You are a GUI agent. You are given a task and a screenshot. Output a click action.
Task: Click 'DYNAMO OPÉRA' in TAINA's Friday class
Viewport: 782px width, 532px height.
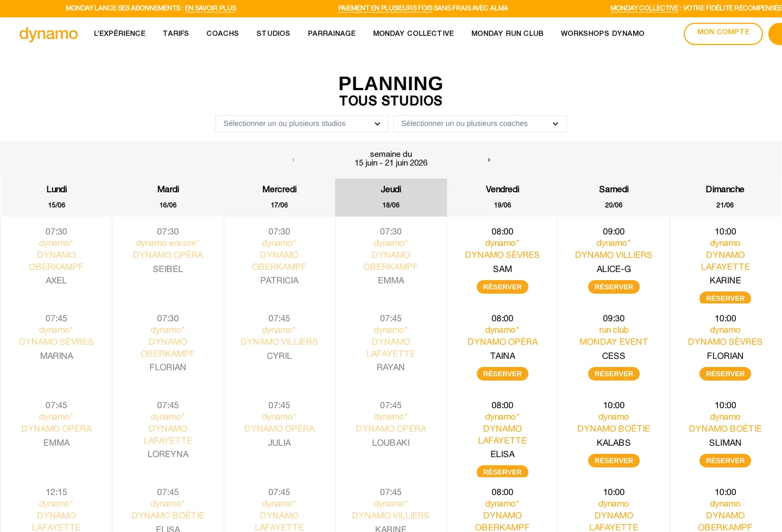point(502,342)
